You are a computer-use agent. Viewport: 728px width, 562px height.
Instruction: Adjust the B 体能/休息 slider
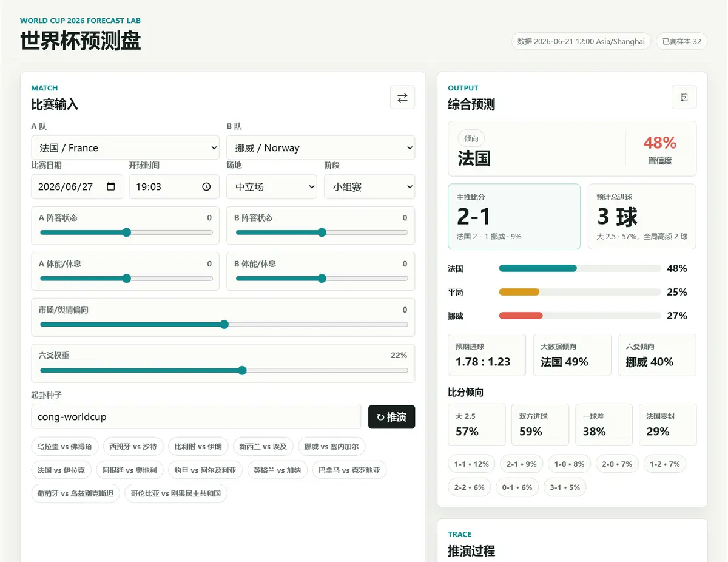(x=322, y=279)
